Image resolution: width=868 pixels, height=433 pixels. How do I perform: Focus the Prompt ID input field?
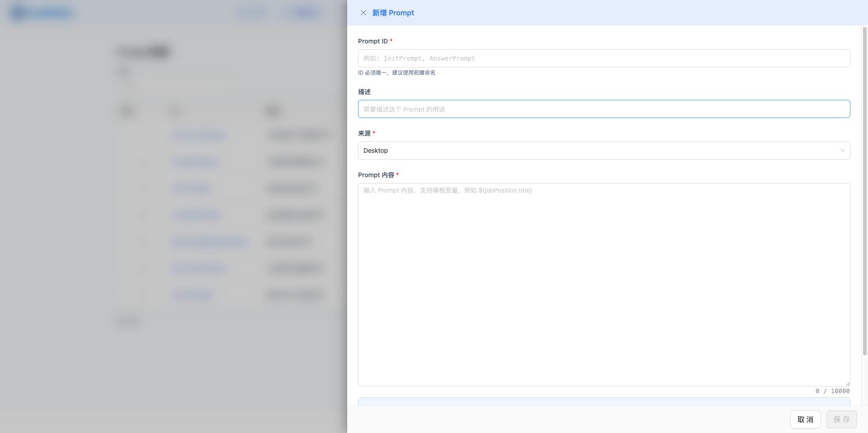(604, 58)
